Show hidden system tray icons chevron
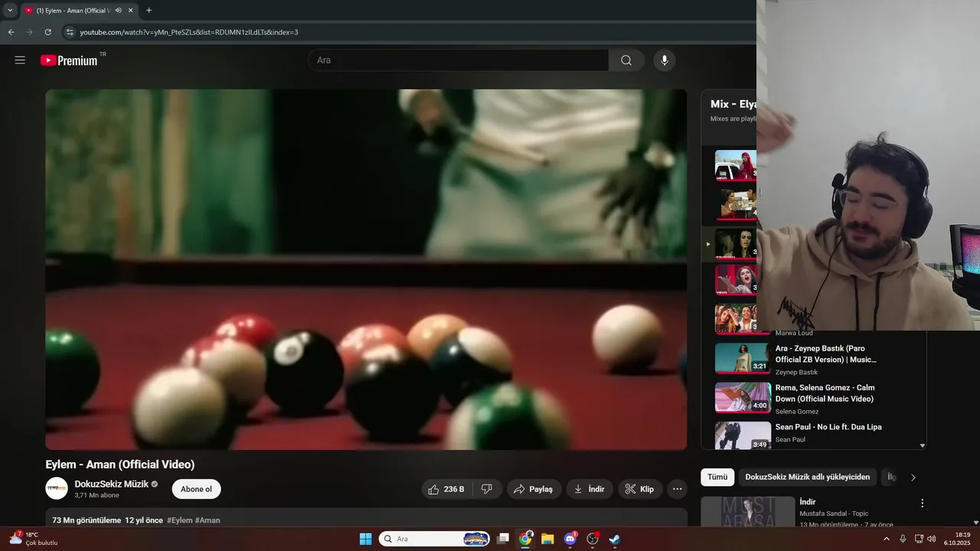Image resolution: width=980 pixels, height=551 pixels. (887, 539)
